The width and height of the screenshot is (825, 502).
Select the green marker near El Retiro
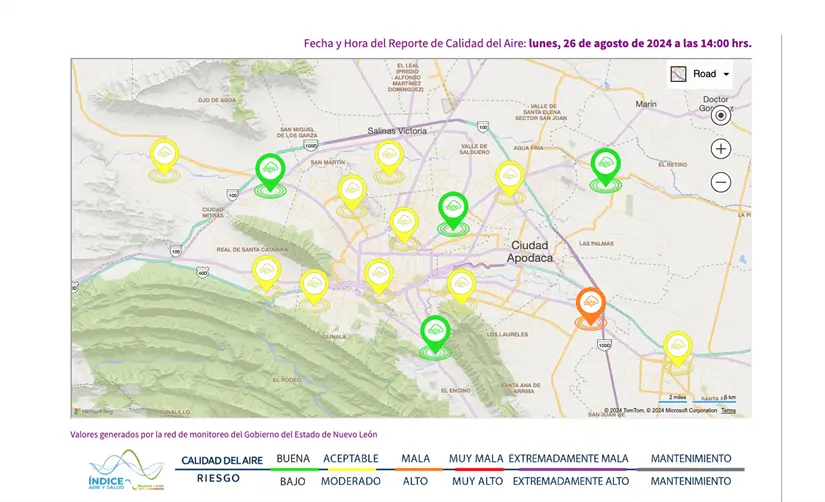[x=605, y=164]
